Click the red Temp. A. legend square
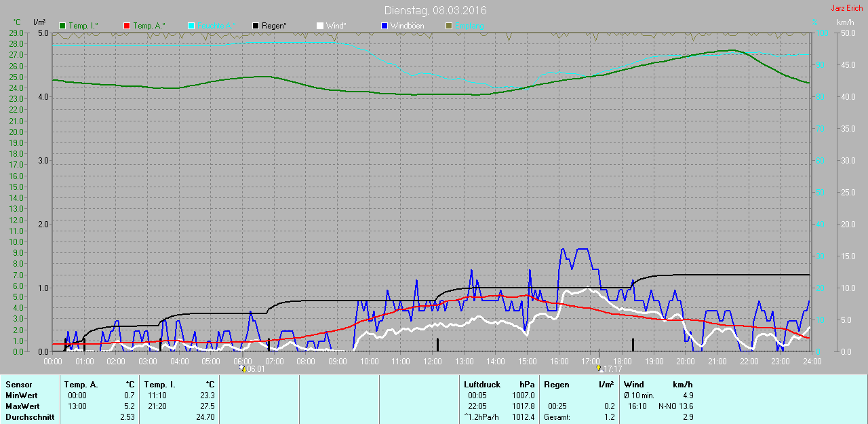This screenshot has height=424, width=868. click(x=127, y=26)
